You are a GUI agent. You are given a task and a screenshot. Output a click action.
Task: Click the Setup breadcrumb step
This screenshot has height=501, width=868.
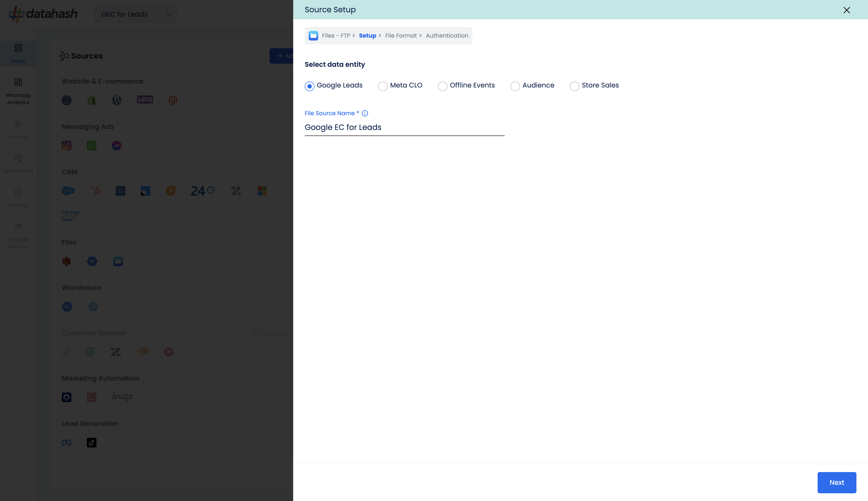367,35
